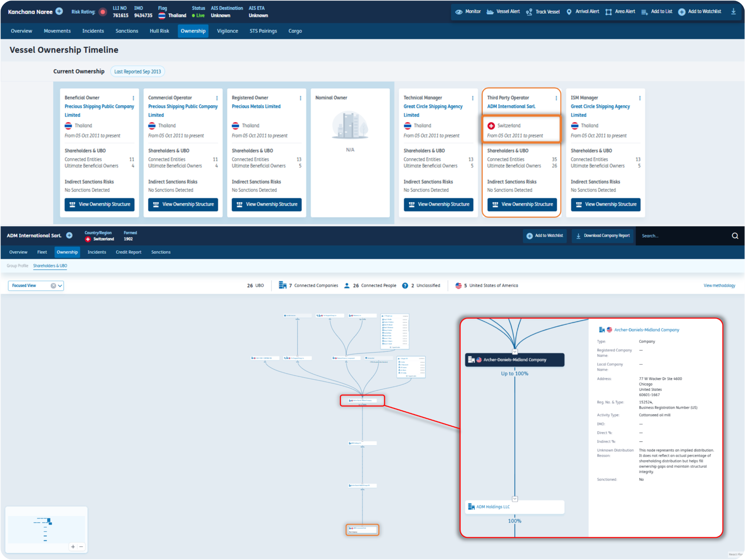The image size is (745, 560).
Task: Expand the ADM Holdings LLC node chevron
Action: pyautogui.click(x=515, y=499)
